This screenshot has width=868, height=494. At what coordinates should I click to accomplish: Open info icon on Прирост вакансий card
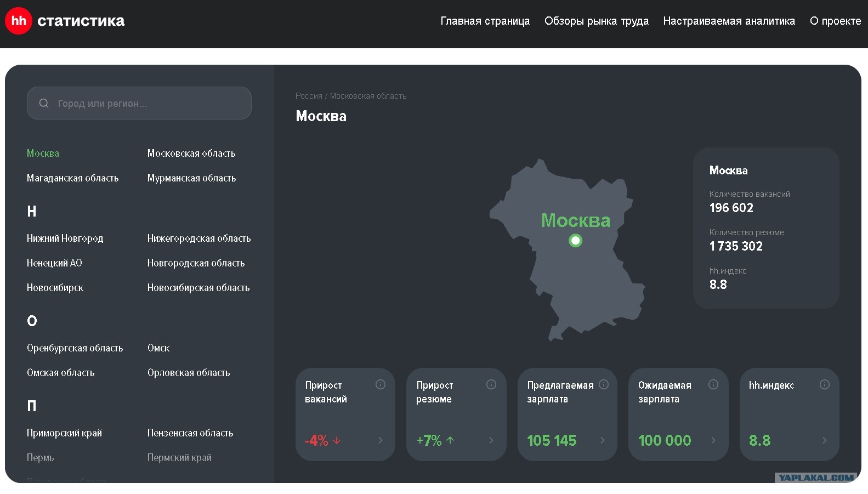pyautogui.click(x=380, y=384)
